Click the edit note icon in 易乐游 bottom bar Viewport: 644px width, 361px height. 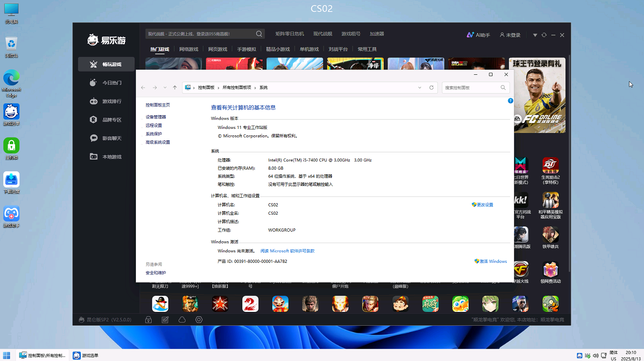pos(165,320)
